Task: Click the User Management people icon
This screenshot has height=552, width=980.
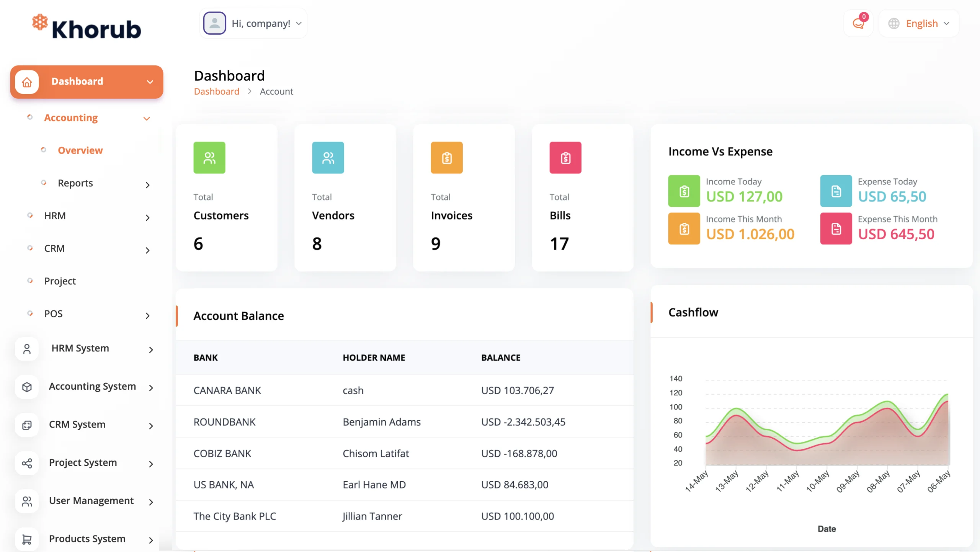Action: pos(27,501)
